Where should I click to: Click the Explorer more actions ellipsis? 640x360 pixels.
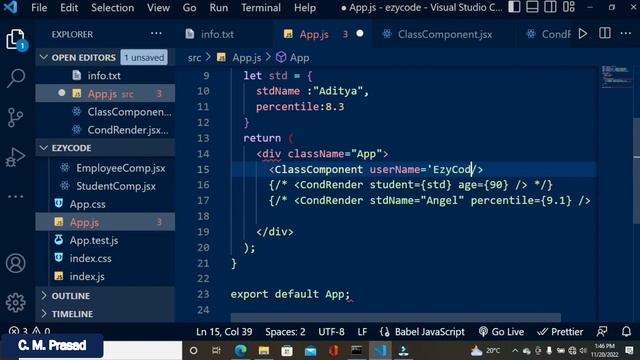(x=156, y=34)
